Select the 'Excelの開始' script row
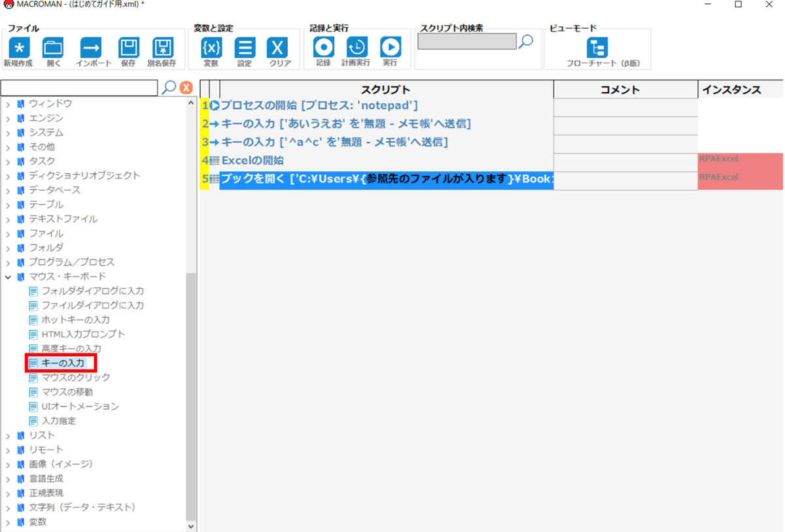This screenshot has width=785, height=532. [387, 160]
